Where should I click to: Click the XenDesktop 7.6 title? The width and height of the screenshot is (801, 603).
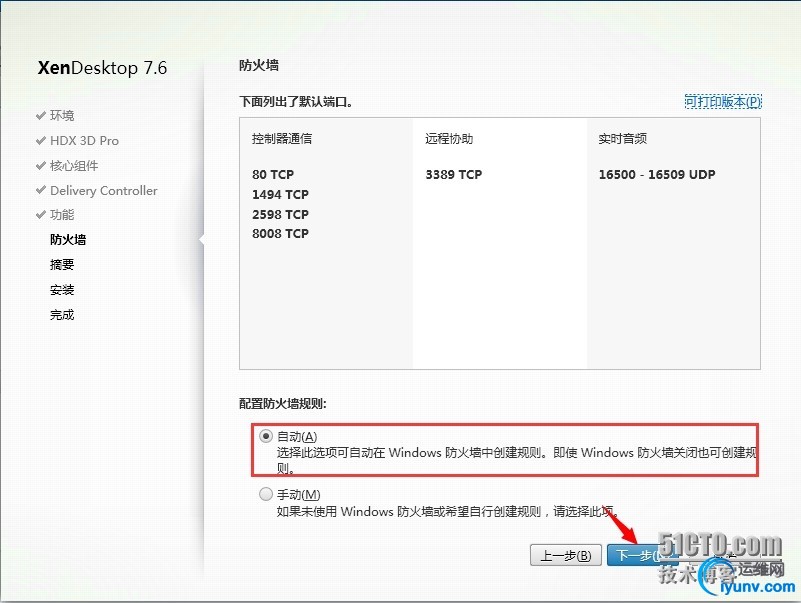[102, 68]
